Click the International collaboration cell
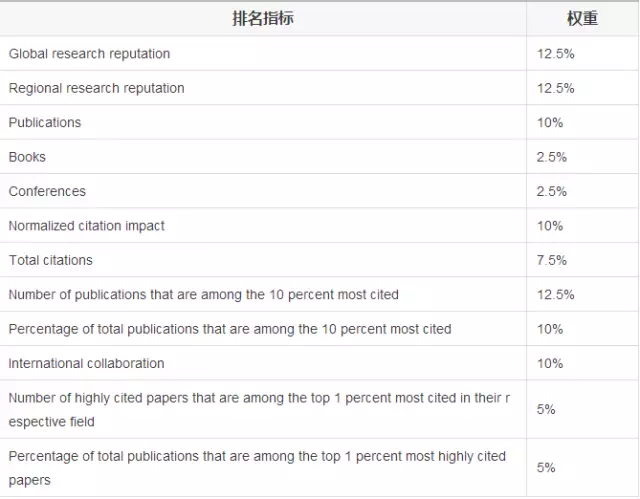The width and height of the screenshot is (640, 499). (87, 363)
